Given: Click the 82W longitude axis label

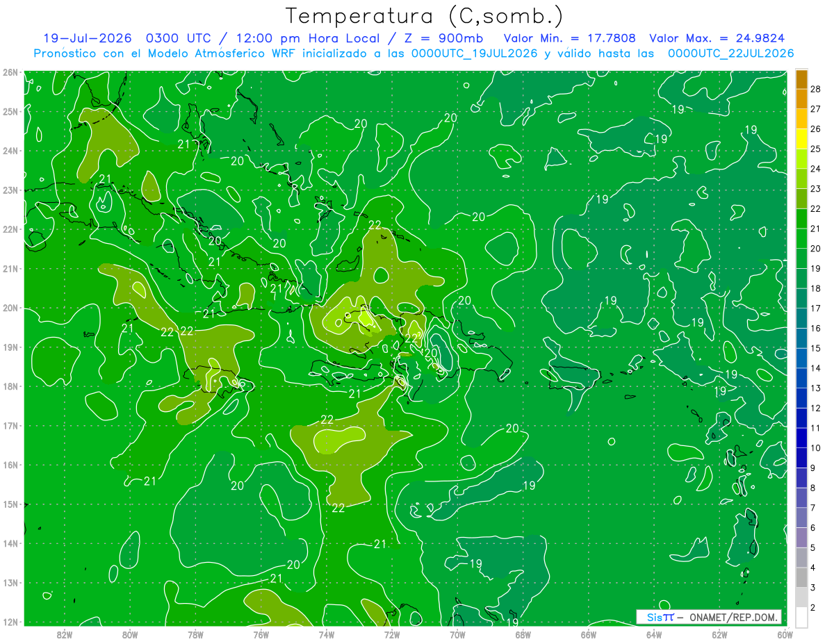Looking at the screenshot, I should pos(65,634).
